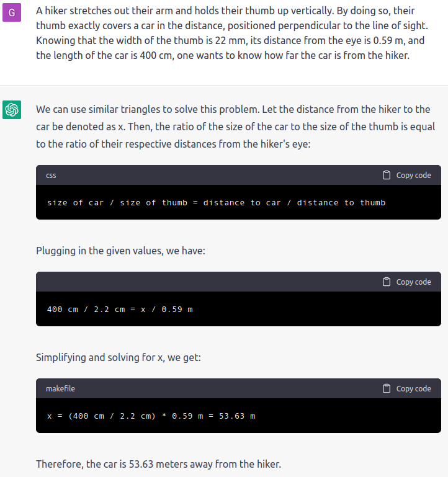The image size is (448, 477).
Task: Click 'Simplifying and solving for x' text
Action: [x=119, y=357]
